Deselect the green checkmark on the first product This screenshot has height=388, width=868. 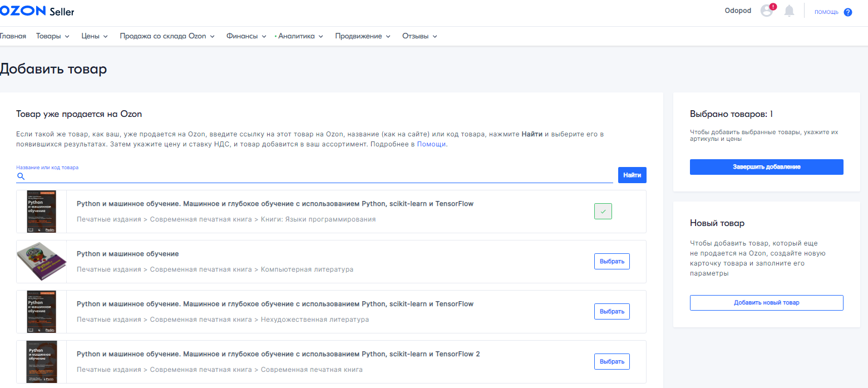pyautogui.click(x=603, y=212)
